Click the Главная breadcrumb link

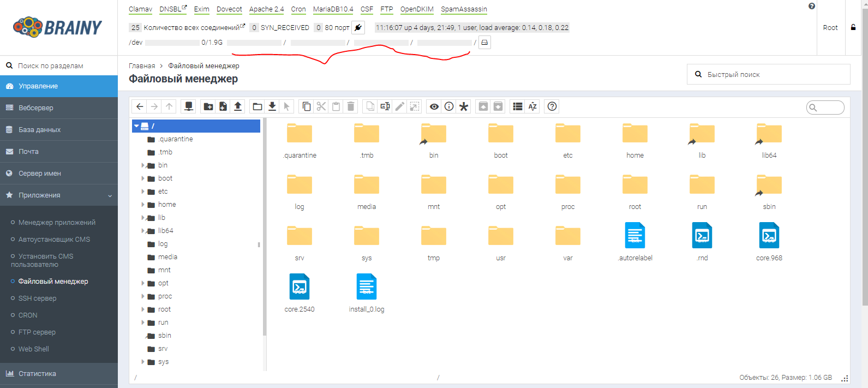[142, 66]
